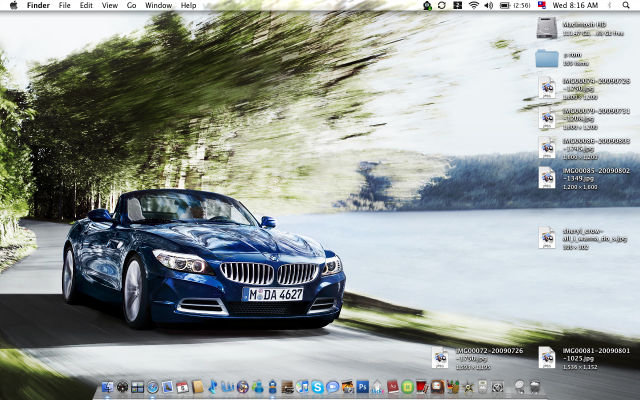The width and height of the screenshot is (640, 400).
Task: Launch iChat from the Dock
Action: point(333,387)
